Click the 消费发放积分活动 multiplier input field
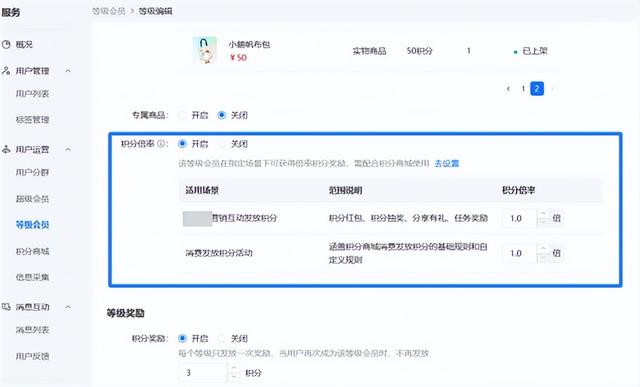The image size is (640, 387). (520, 253)
